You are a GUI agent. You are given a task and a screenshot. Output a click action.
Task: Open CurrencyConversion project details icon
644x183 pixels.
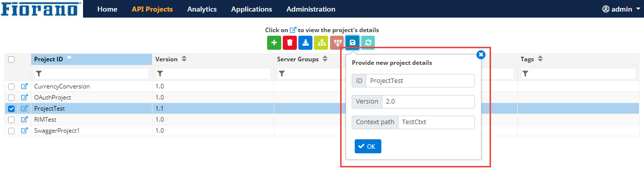pyautogui.click(x=24, y=86)
